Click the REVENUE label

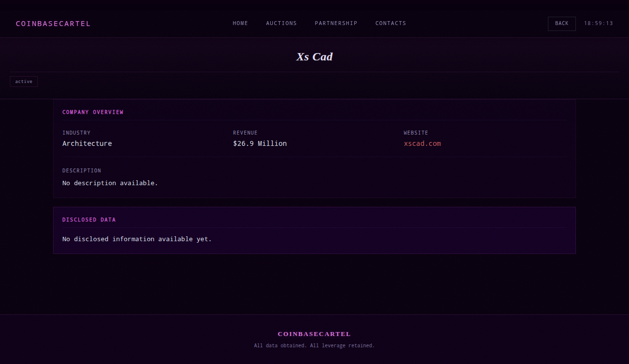[245, 133]
